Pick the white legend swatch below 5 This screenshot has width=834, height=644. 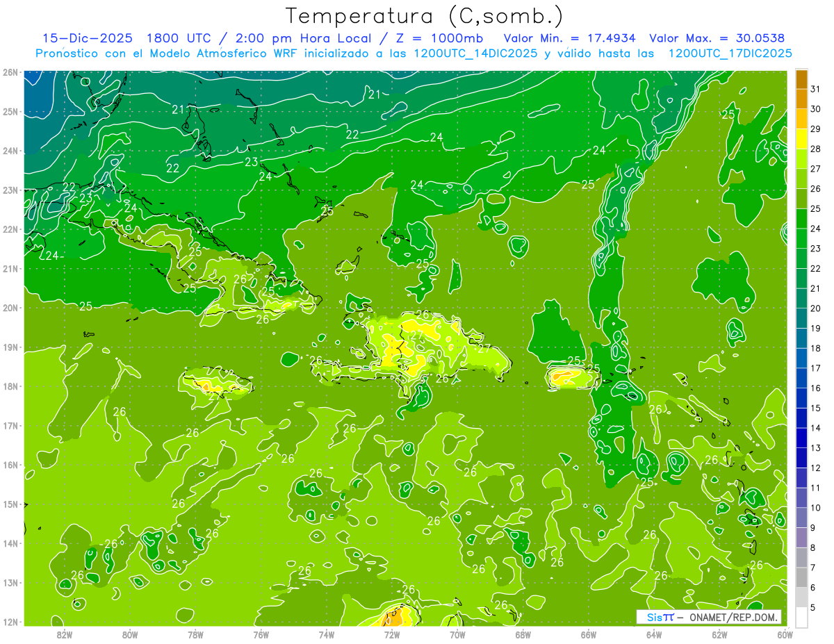[x=802, y=617]
